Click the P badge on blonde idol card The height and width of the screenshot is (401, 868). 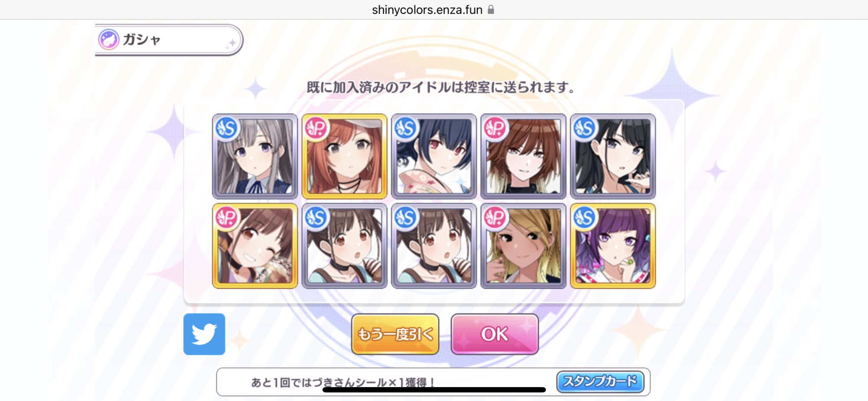(x=495, y=218)
